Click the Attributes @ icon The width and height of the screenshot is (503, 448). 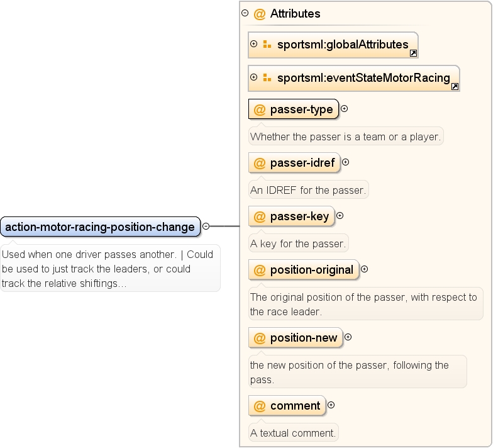coord(260,14)
